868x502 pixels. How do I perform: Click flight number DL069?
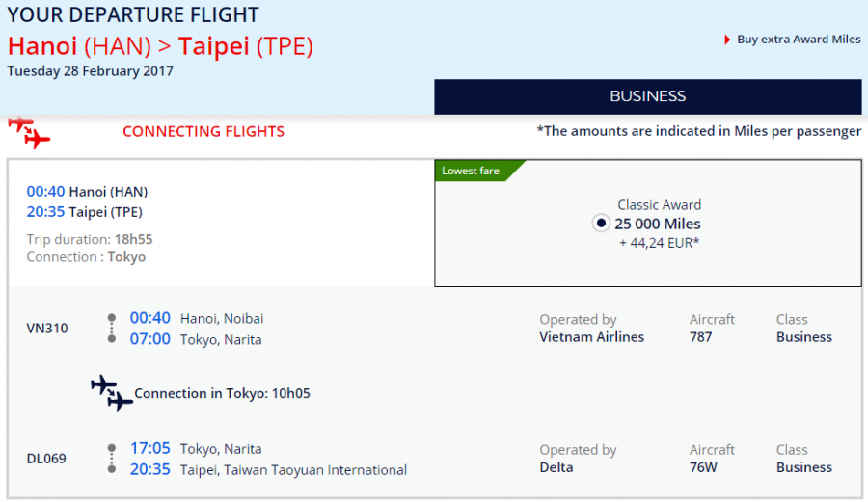46,459
